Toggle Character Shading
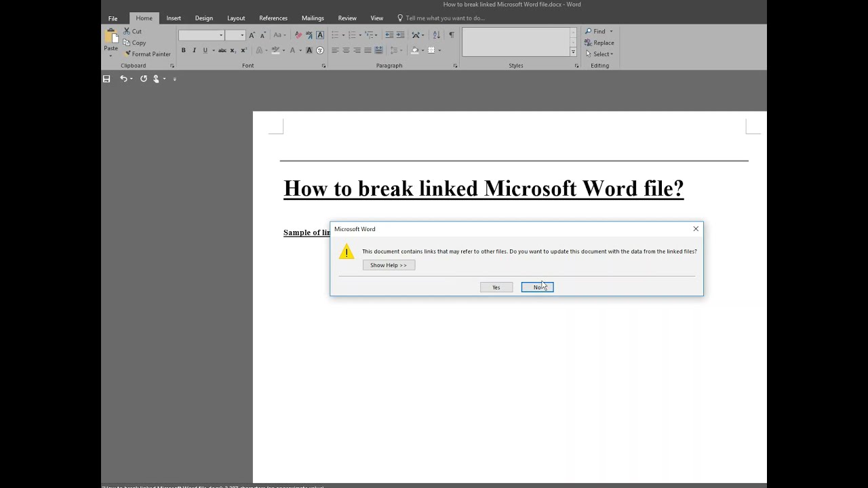This screenshot has width=868, height=488. click(309, 50)
